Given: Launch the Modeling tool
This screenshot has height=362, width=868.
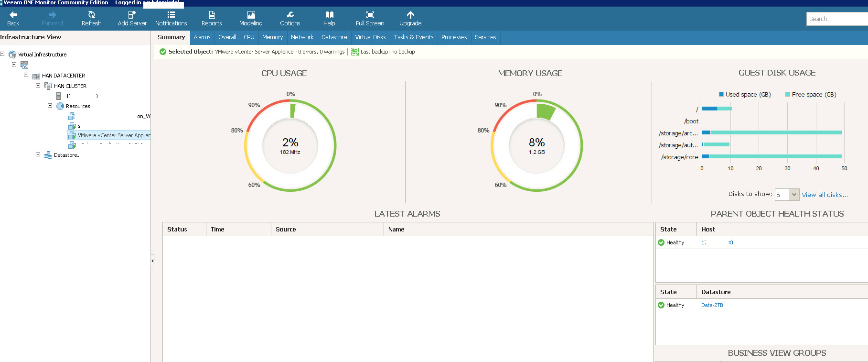Looking at the screenshot, I should (251, 15).
